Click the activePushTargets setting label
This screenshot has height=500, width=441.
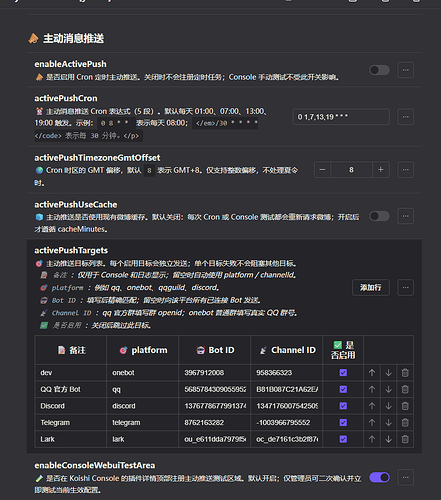(x=71, y=250)
